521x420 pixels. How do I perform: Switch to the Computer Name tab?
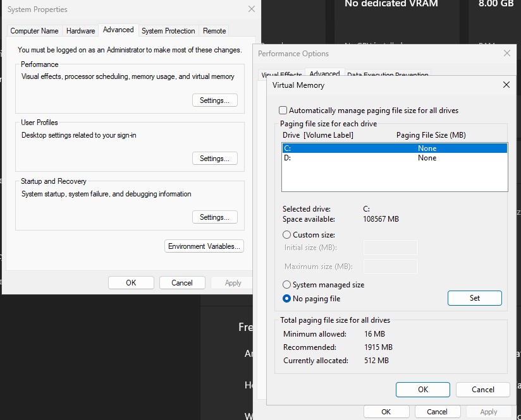[x=34, y=31]
